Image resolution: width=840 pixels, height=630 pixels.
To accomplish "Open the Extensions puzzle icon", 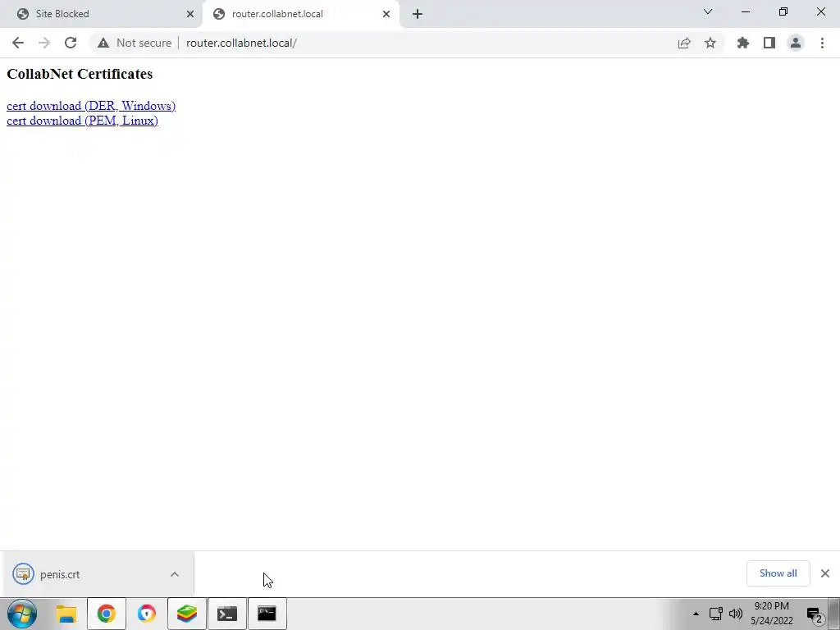I will [743, 43].
